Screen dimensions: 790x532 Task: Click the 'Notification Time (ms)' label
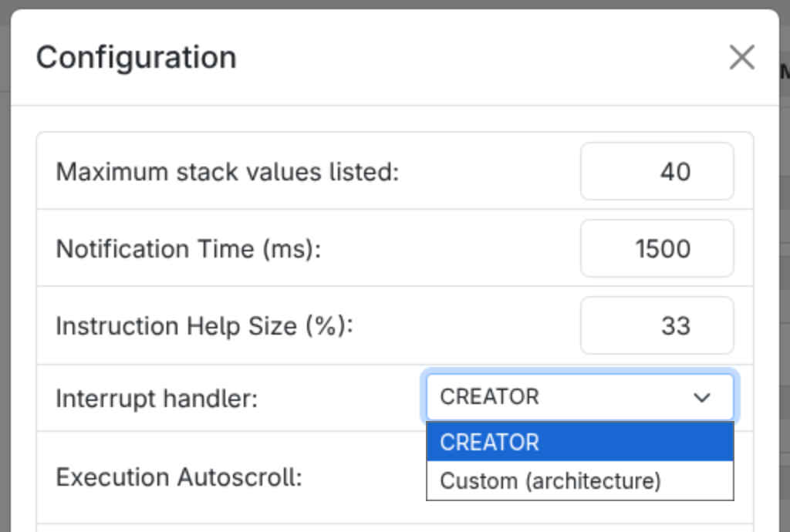187,248
